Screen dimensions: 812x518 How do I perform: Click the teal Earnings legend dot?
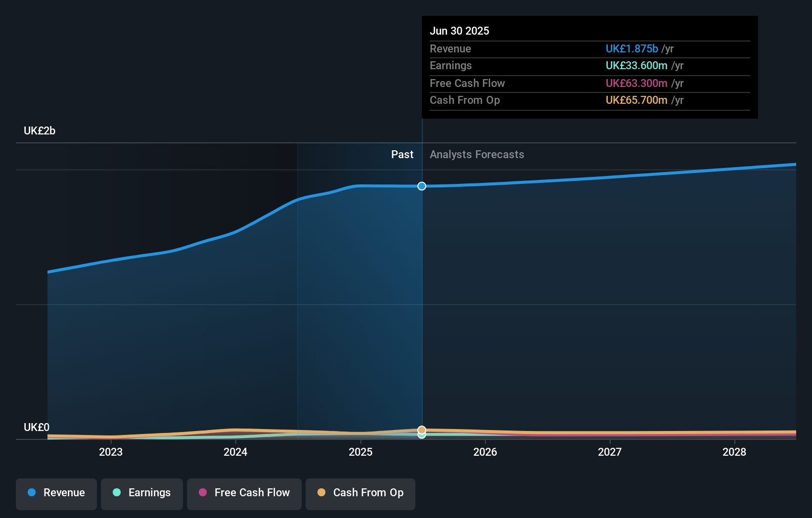pos(116,493)
